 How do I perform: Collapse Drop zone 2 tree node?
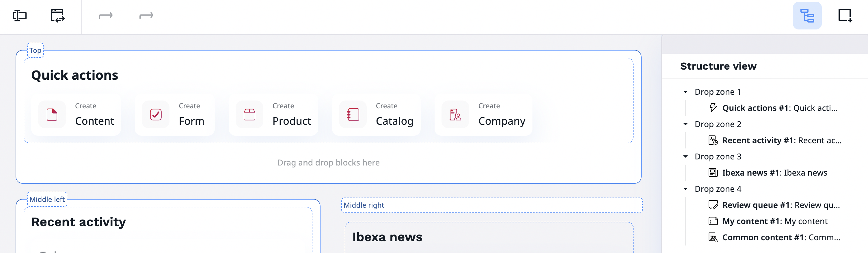coord(685,124)
